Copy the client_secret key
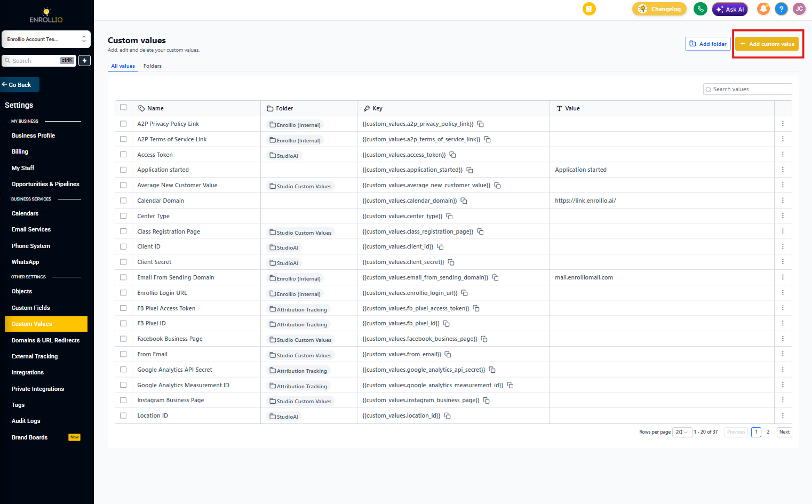Screen dimensions: 812x504 451,262
